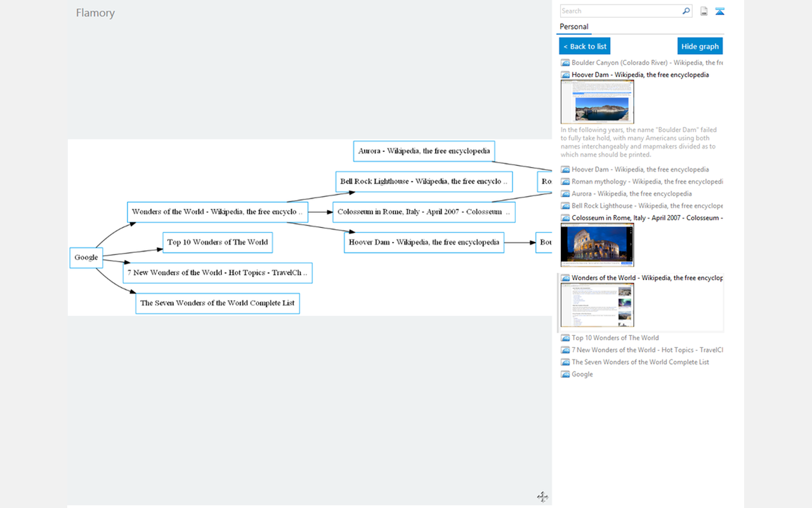Screen dimensions: 812x508
Task: Click the 7 New Wonders entry's icon
Action: point(565,350)
